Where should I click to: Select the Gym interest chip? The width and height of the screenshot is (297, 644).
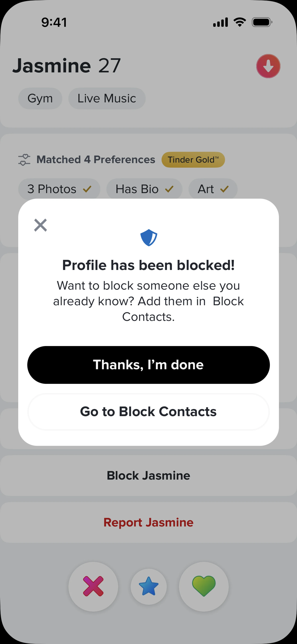pyautogui.click(x=40, y=98)
